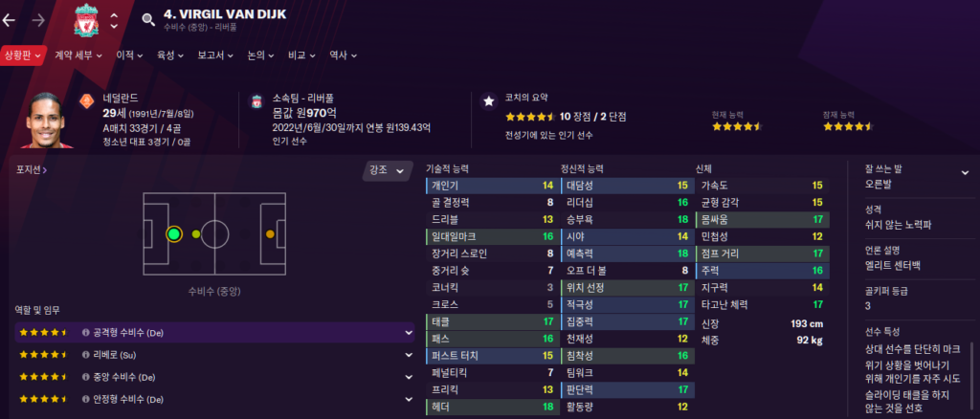Click the 위치 선정 attribute row
Image resolution: width=980 pixels, height=419 pixels.
click(628, 288)
